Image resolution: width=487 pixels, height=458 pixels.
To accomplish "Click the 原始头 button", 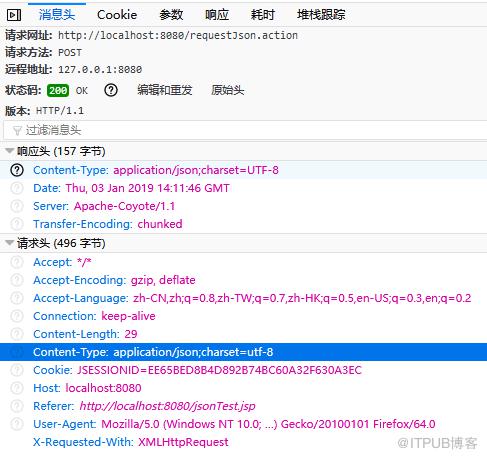I will coord(228,90).
